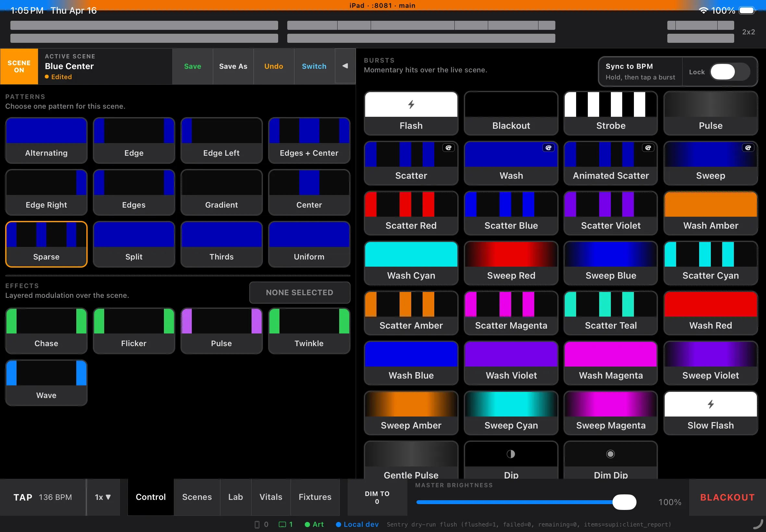The width and height of the screenshot is (766, 532).
Task: Click Switch to change scenes
Action: pos(314,66)
